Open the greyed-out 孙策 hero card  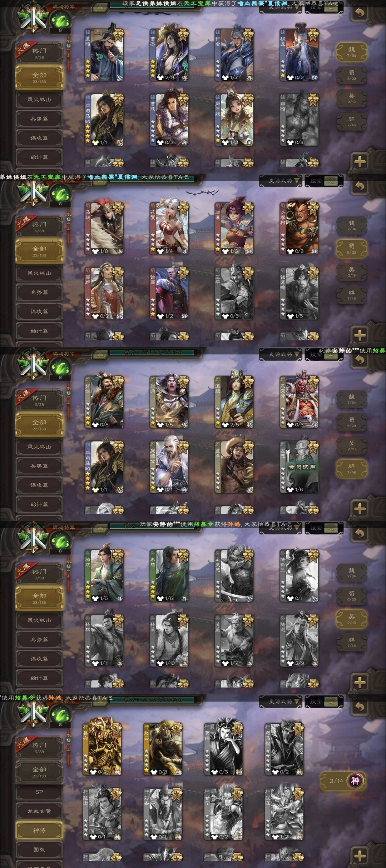pos(169,640)
